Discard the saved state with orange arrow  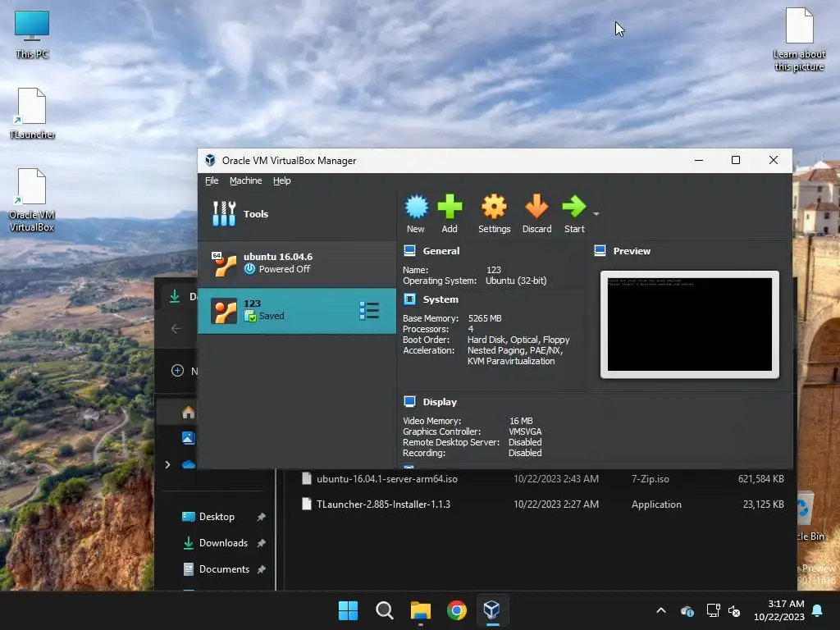536,213
